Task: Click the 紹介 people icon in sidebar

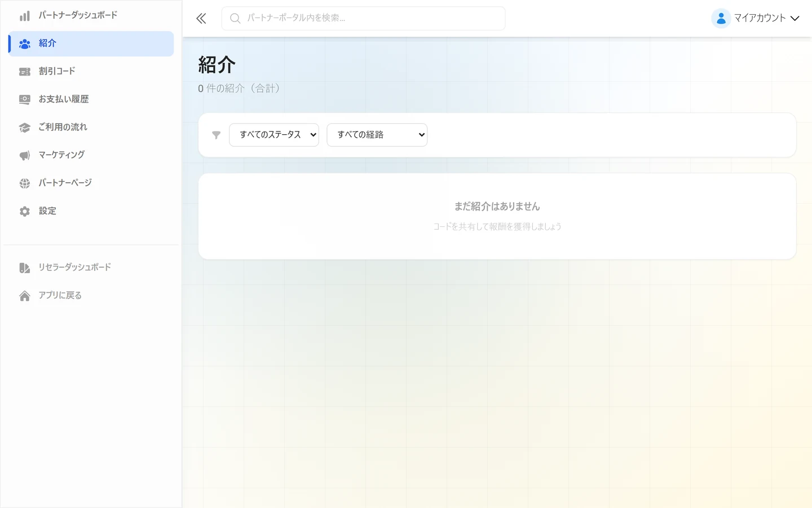Action: (25, 43)
